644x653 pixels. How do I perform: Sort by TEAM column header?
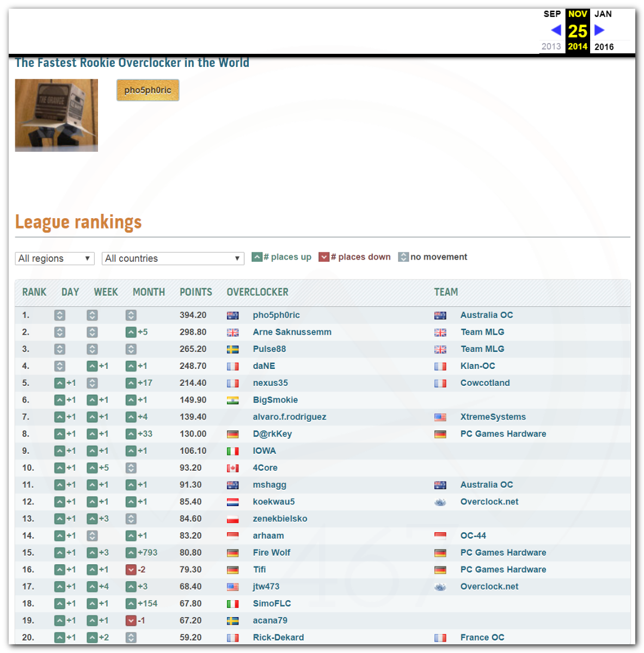[x=446, y=292]
